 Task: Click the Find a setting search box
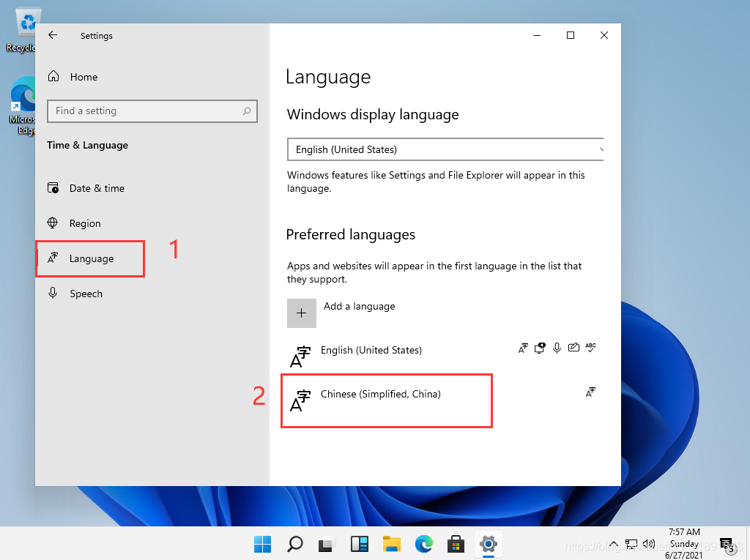pyautogui.click(x=152, y=111)
